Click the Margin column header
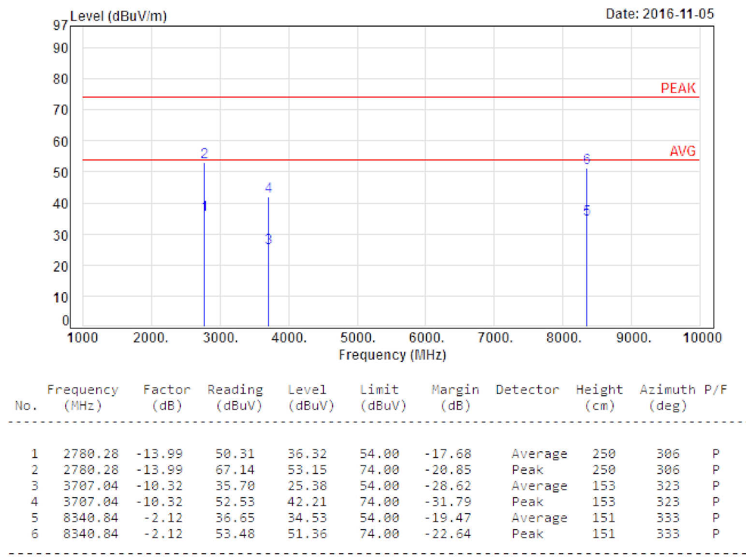Screen dimensions: 746x560 455,390
